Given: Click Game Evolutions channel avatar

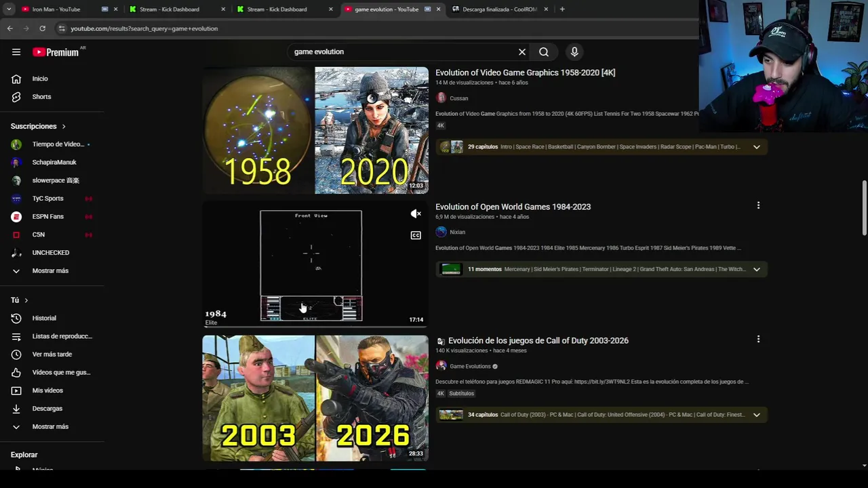Looking at the screenshot, I should (x=441, y=366).
